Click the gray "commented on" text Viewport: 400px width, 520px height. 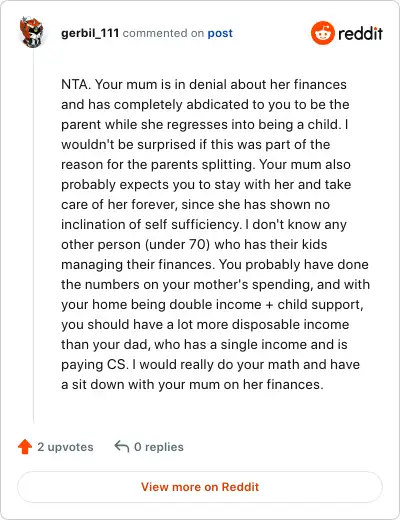pyautogui.click(x=163, y=33)
